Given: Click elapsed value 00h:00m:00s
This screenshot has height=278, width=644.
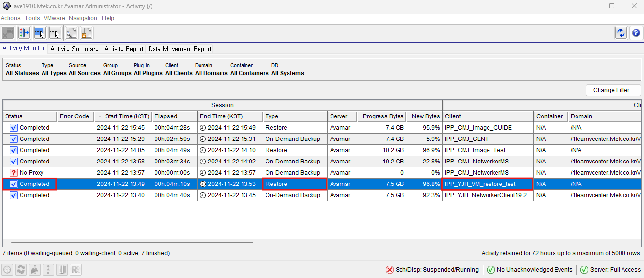Looking at the screenshot, I should tap(172, 173).
